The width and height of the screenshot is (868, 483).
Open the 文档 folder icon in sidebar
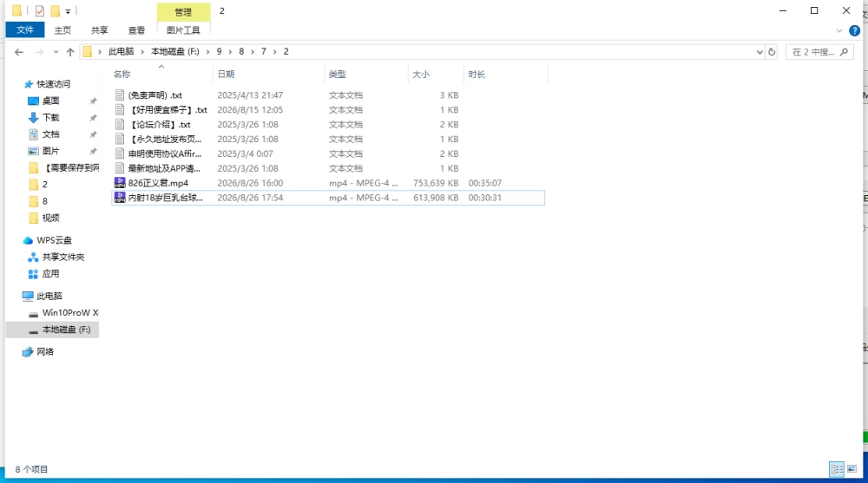[x=33, y=134]
